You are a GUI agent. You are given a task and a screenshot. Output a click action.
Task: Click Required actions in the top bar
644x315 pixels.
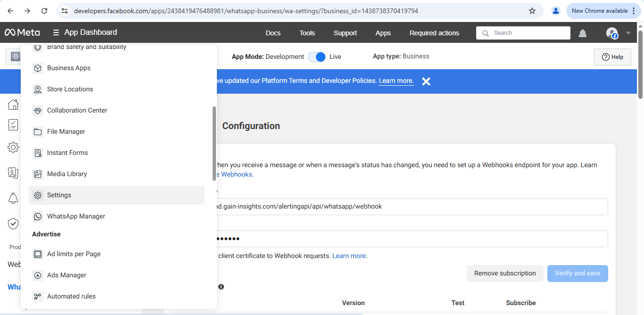coord(434,33)
